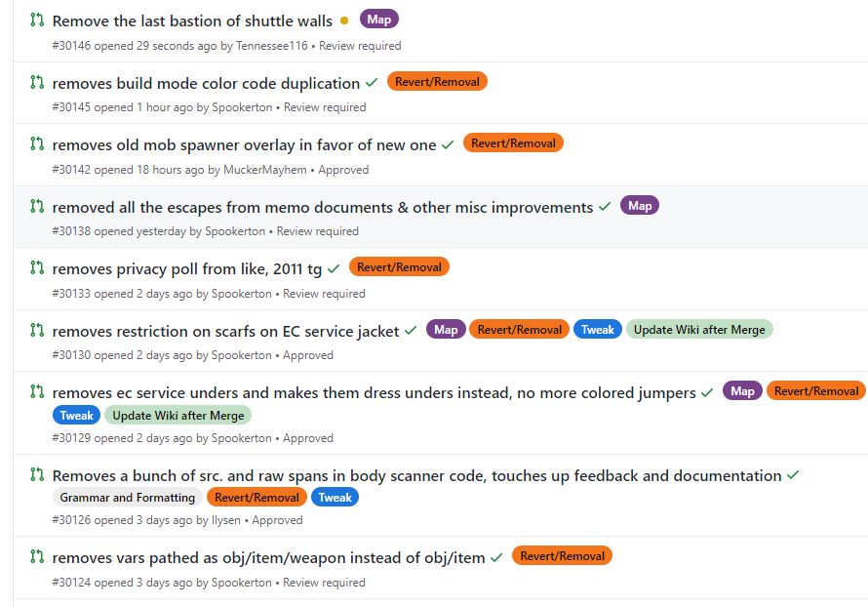Viewport: 868px width, 607px height.
Task: Open PR about ec service unders
Action: [x=374, y=392]
